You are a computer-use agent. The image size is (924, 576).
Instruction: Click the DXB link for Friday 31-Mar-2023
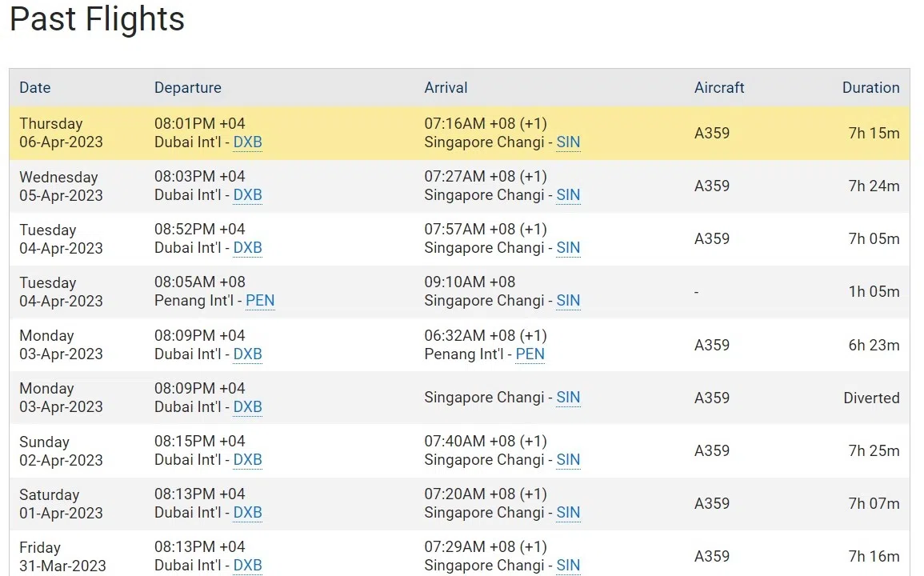point(247,565)
